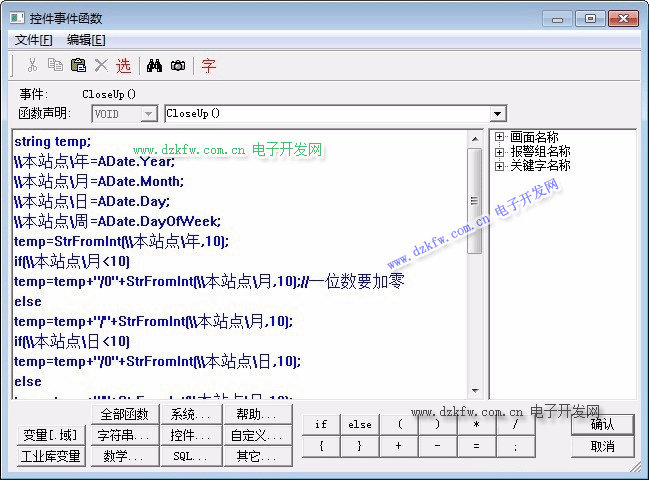The width and height of the screenshot is (649, 480).
Task: Click the 工业库变量 button
Action: click(51, 457)
